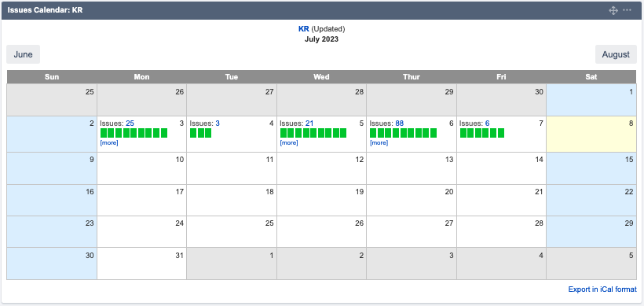The image size is (644, 306).
Task: Select the highlighted July 8 cell
Action: (x=591, y=134)
